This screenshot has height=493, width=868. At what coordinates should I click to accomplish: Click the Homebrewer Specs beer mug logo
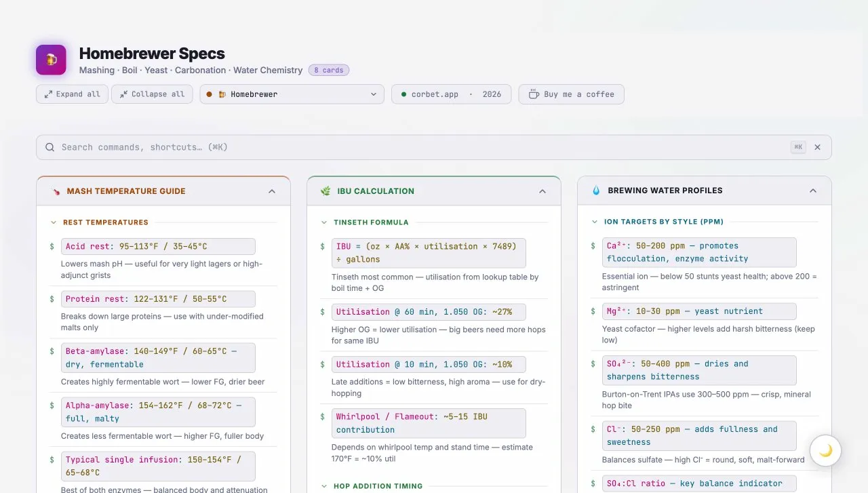pyautogui.click(x=51, y=60)
